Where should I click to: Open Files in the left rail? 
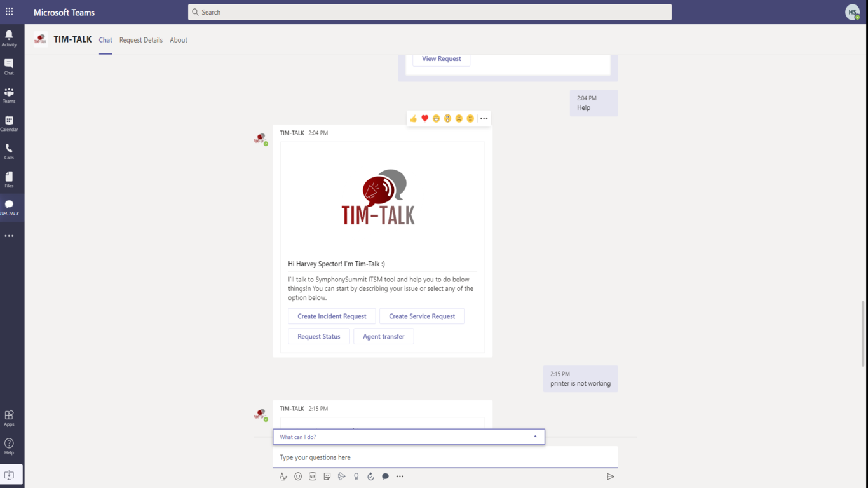9,179
